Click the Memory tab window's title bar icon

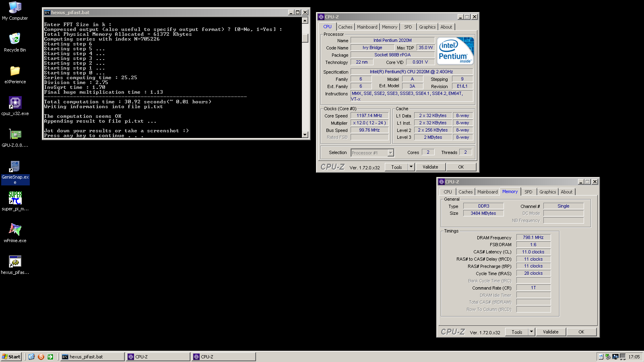coord(442,182)
